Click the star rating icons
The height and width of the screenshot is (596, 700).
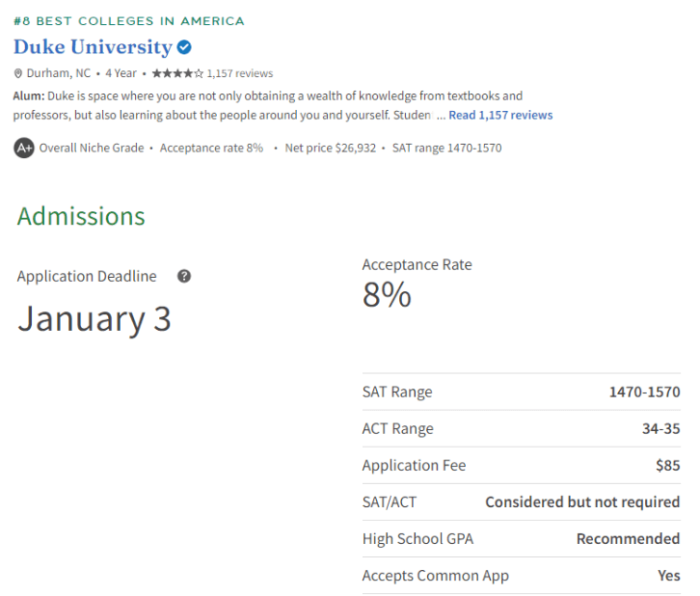click(x=177, y=73)
